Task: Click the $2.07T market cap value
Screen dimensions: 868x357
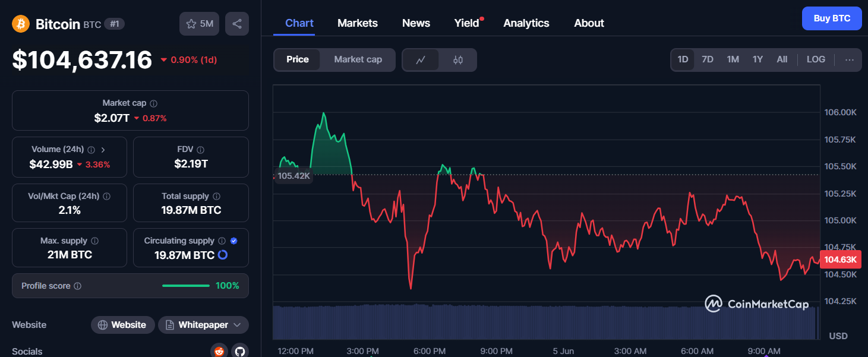Action: click(x=112, y=118)
